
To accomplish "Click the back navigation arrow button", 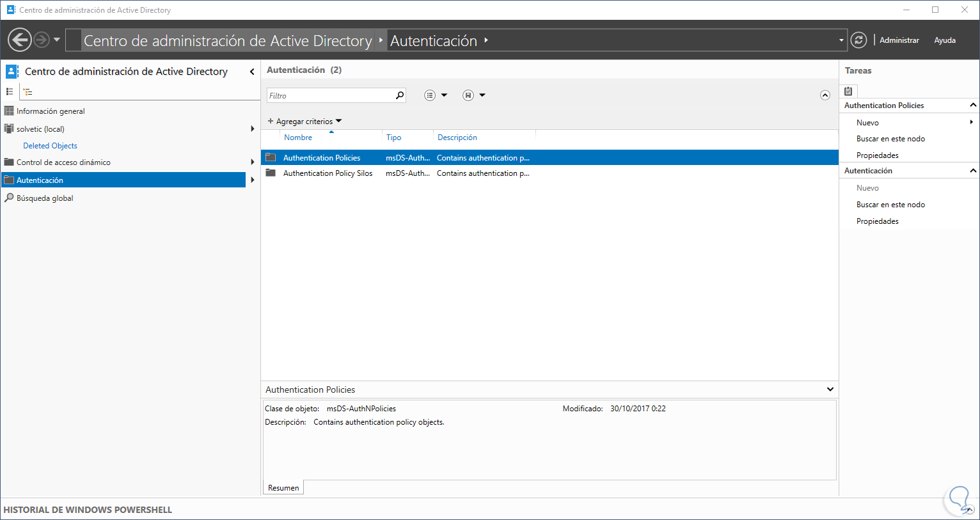I will [x=20, y=40].
